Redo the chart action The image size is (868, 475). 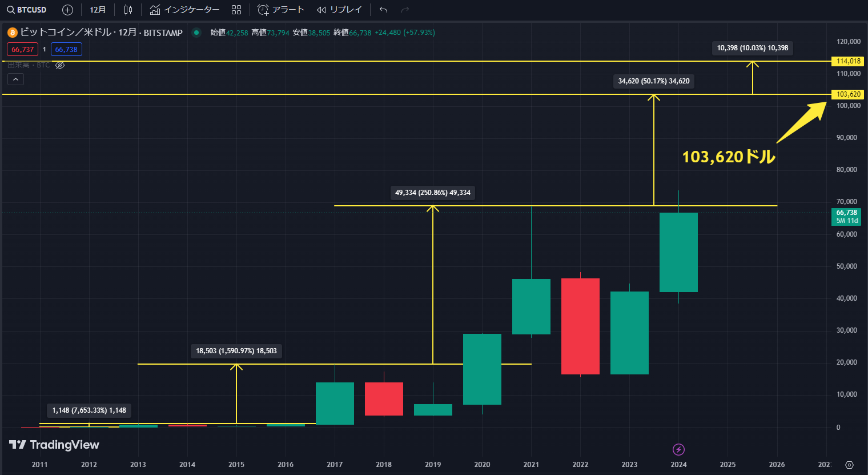click(x=405, y=10)
